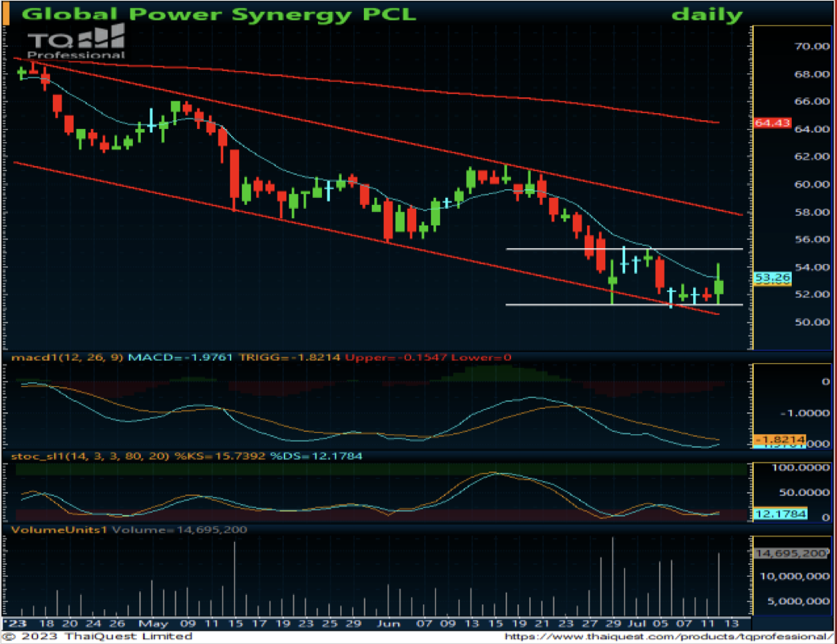Viewport: 837px width, 644px height.
Task: Click the Global Power Synergy PCL chart title
Action: click(x=219, y=14)
